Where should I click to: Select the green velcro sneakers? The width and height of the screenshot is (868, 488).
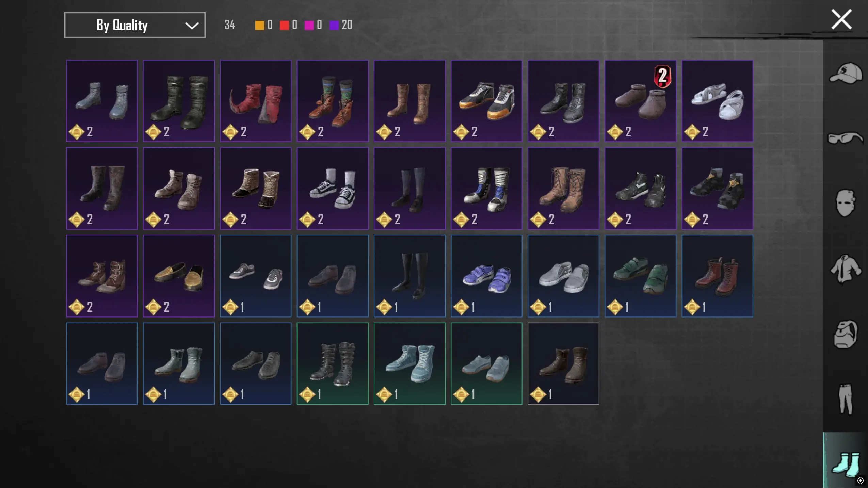click(640, 276)
